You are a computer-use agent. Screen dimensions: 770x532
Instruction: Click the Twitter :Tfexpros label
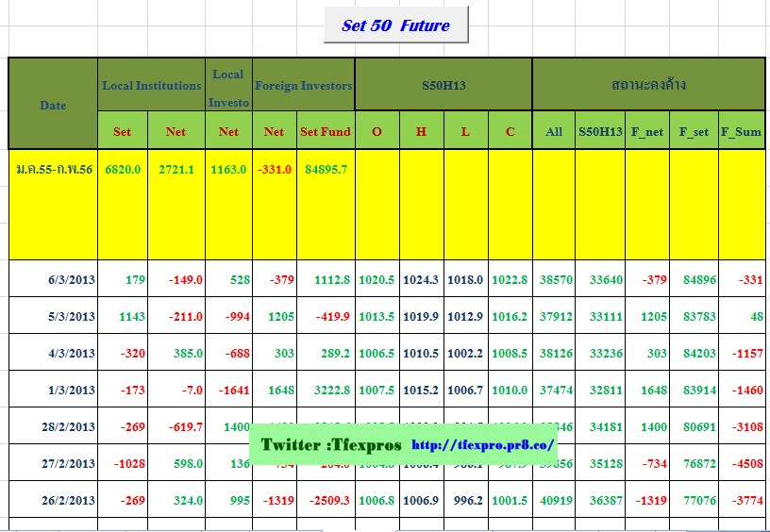click(330, 444)
